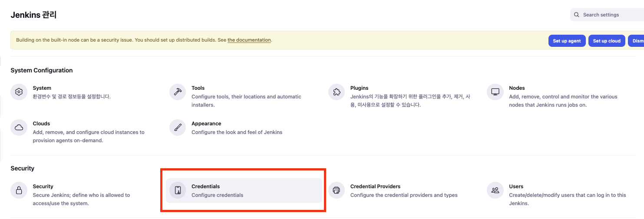Screen dimensions: 644x219
Task: Open the documentation link
Action: (249, 40)
